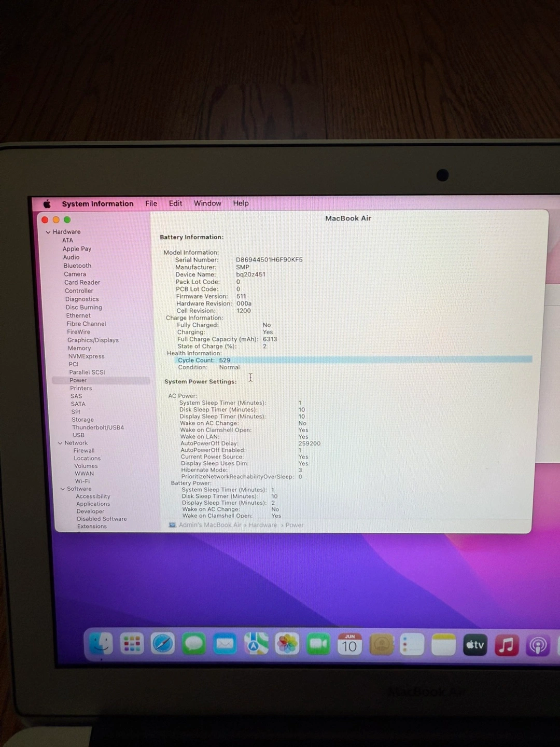Click the Full Charge Capacity value 6313
Image resolution: width=560 pixels, height=747 pixels.
270,339
